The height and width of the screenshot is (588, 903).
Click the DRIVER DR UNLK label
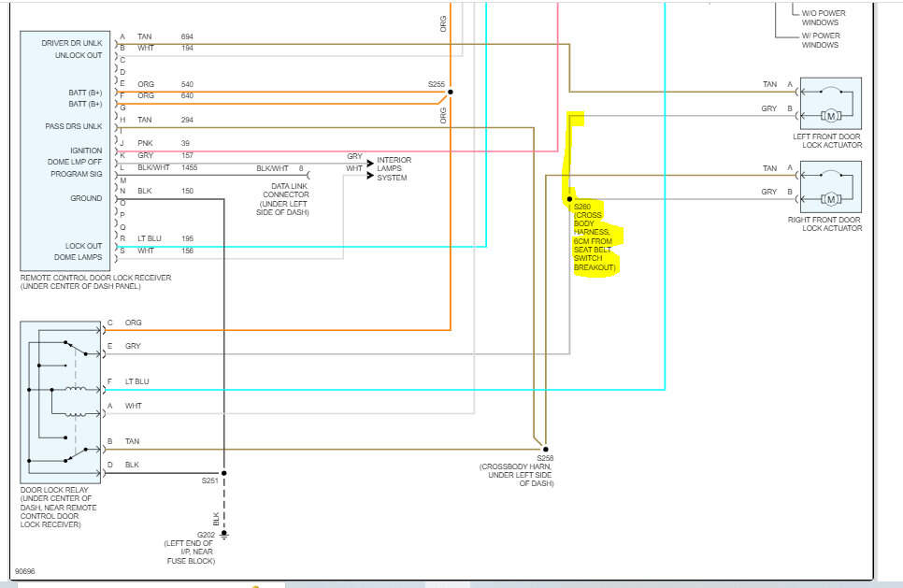(x=71, y=43)
